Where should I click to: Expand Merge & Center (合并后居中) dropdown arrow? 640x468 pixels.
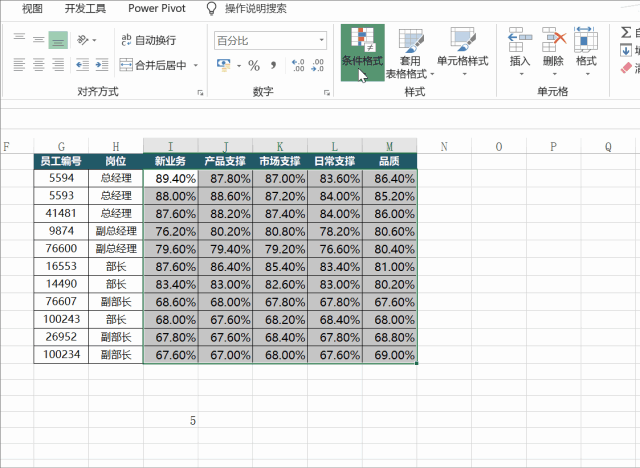pyautogui.click(x=196, y=66)
